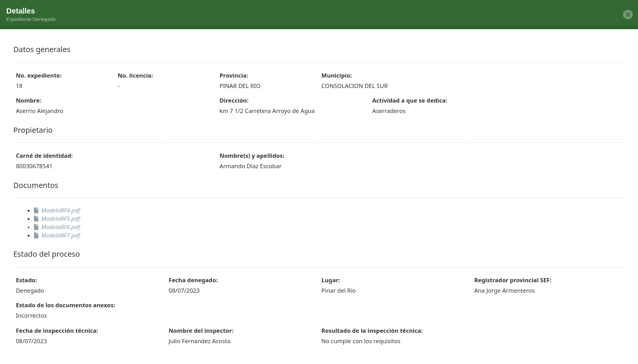Click inspector name Julio Fernandez Acosta
The width and height of the screenshot is (638, 364).
pos(199,341)
